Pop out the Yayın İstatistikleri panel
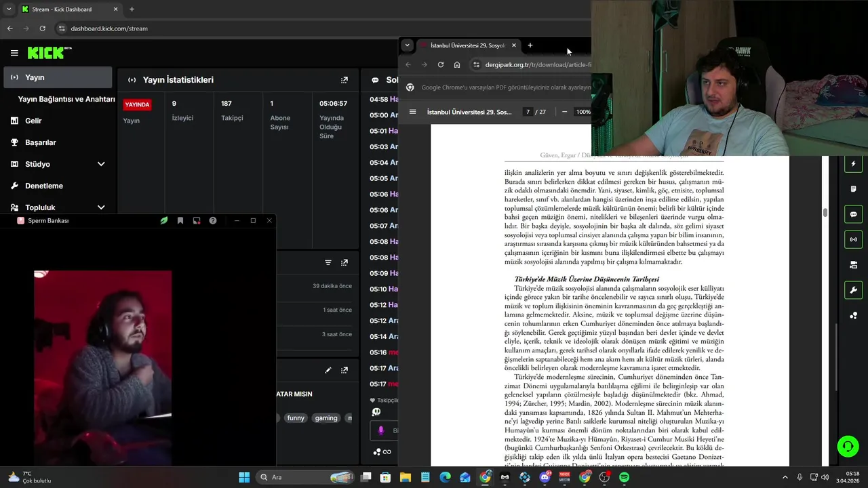868x488 pixels. [x=344, y=80]
